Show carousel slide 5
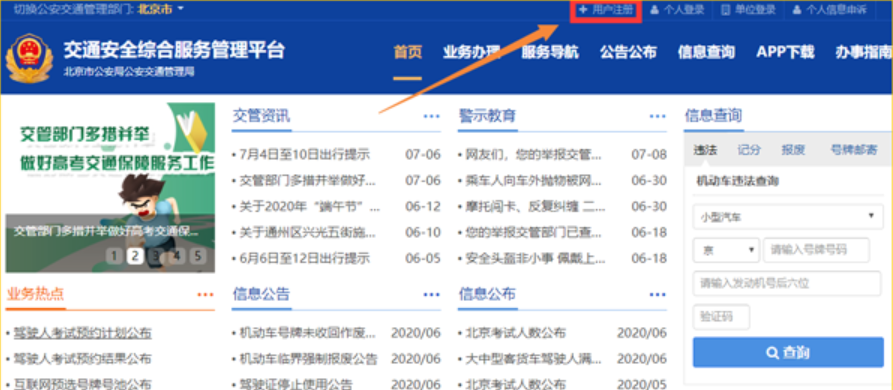 coord(197,256)
